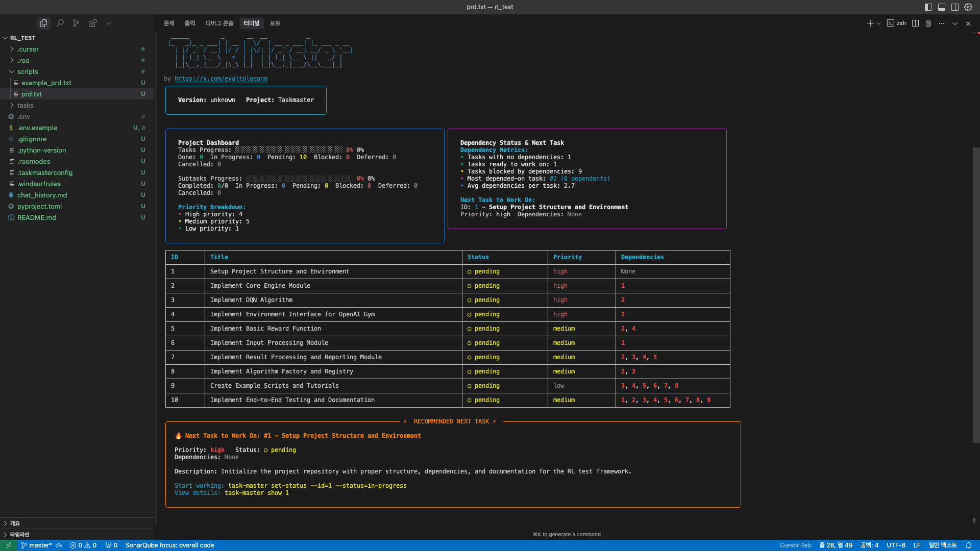The width and height of the screenshot is (980, 551).
Task: Switch to the 출력 tab
Action: tap(190, 23)
